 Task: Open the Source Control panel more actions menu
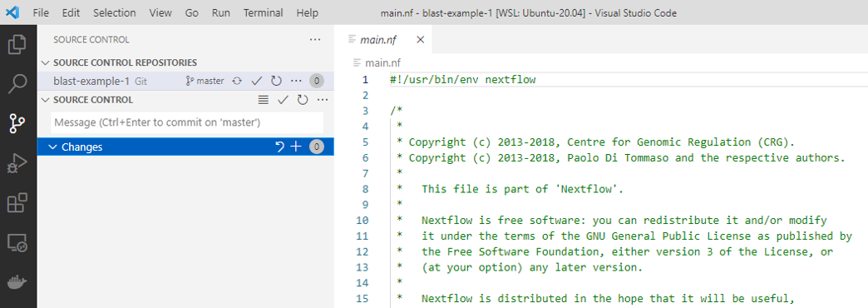[315, 40]
